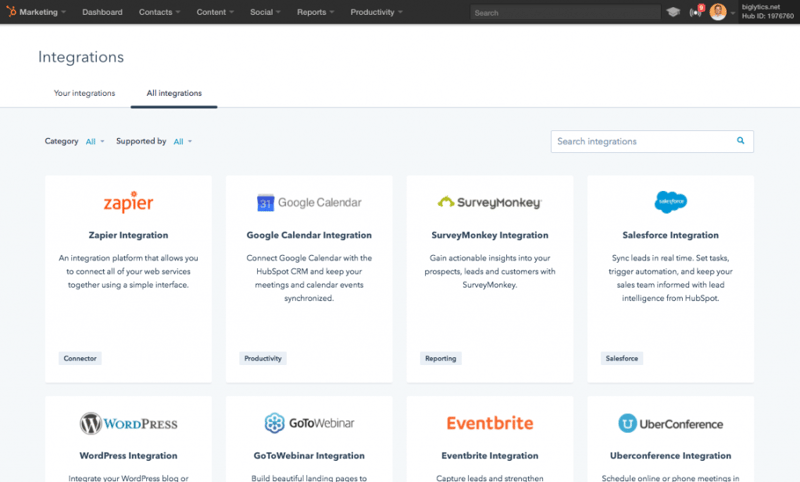Click the Productivity tag on Google Calendar card
This screenshot has width=800, height=482.
click(x=263, y=359)
